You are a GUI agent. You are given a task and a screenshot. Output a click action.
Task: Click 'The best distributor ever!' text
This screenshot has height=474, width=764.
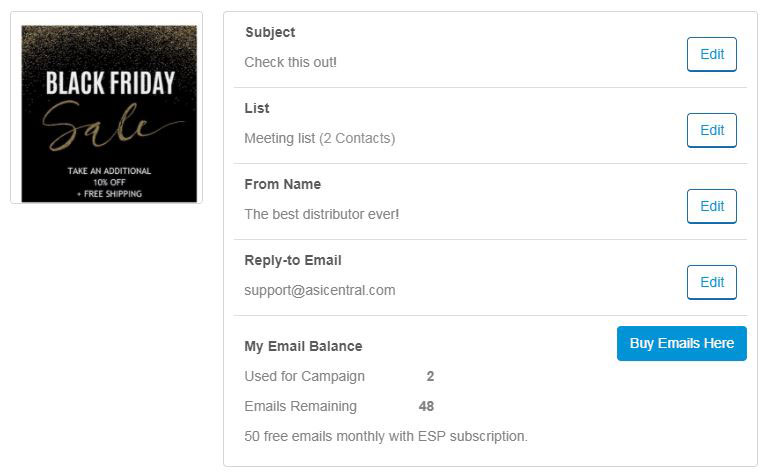coord(322,214)
